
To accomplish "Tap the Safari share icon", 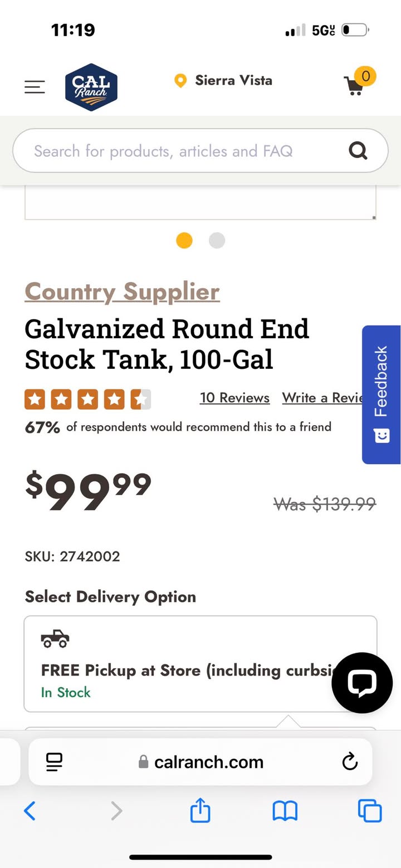I will click(x=200, y=811).
